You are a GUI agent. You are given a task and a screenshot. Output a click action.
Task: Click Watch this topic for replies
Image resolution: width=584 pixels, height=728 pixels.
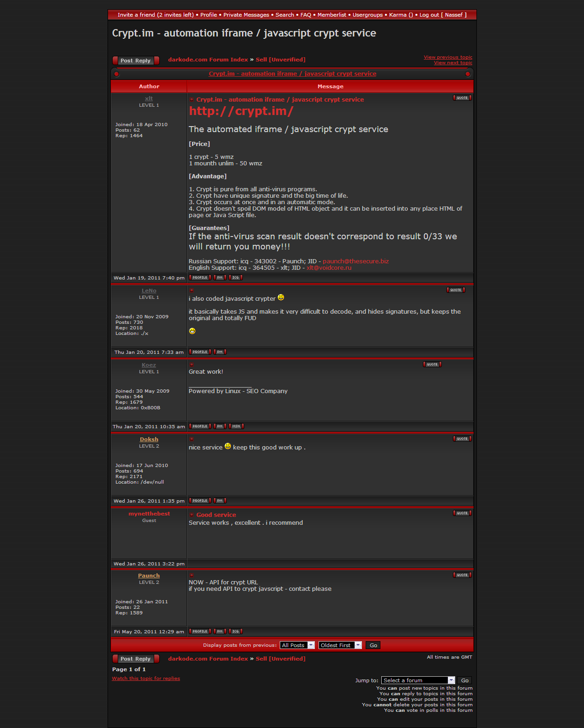click(146, 679)
